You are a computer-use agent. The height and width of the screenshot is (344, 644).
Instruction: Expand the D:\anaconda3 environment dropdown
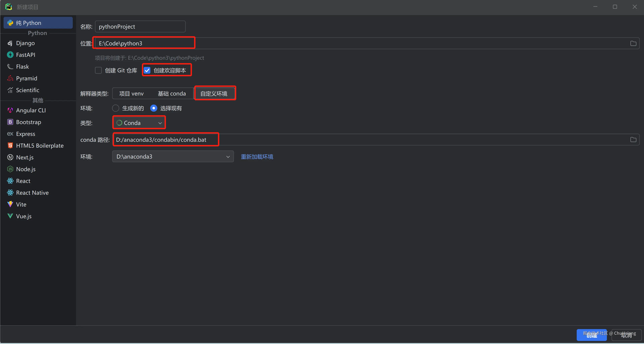(173, 157)
